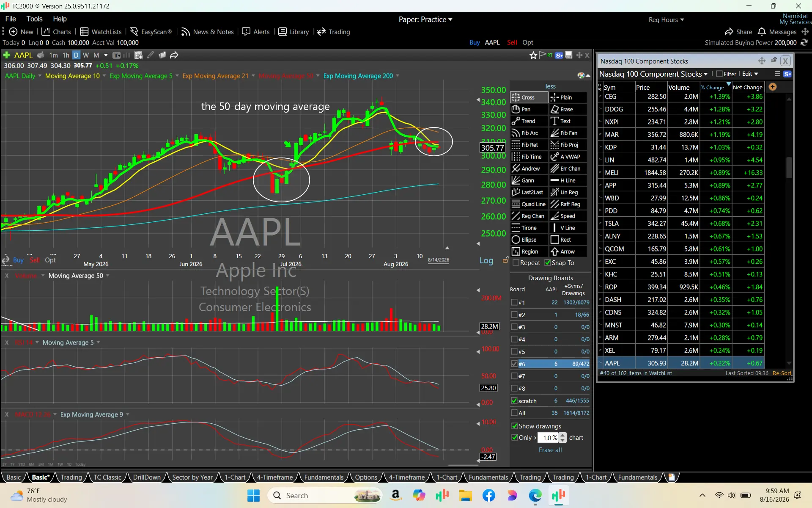Uncheck drawing board #6
Image resolution: width=812 pixels, height=508 pixels.
(x=514, y=364)
